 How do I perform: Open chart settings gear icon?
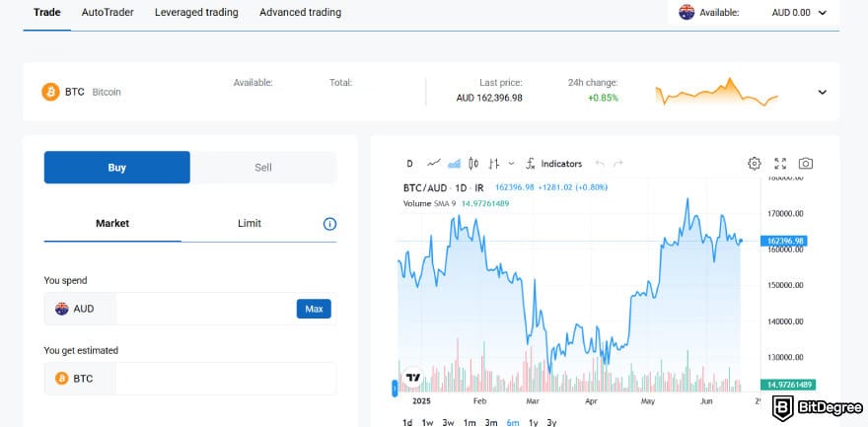click(755, 163)
